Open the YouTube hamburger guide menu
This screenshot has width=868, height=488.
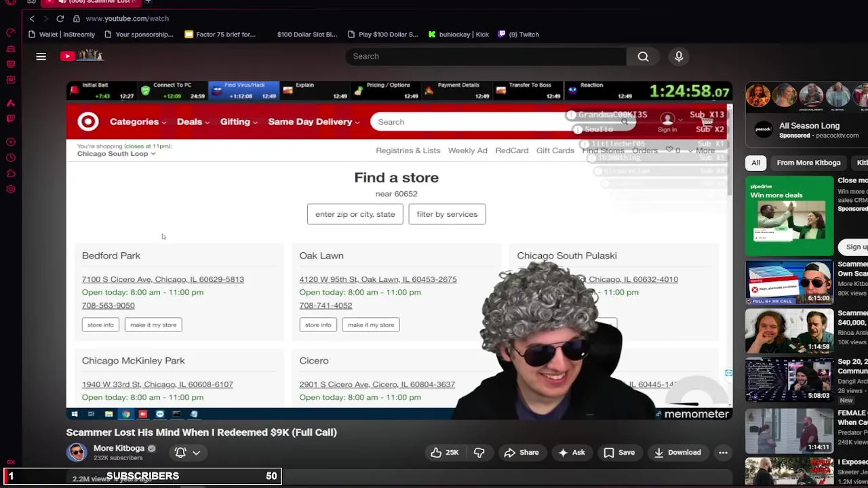point(41,56)
